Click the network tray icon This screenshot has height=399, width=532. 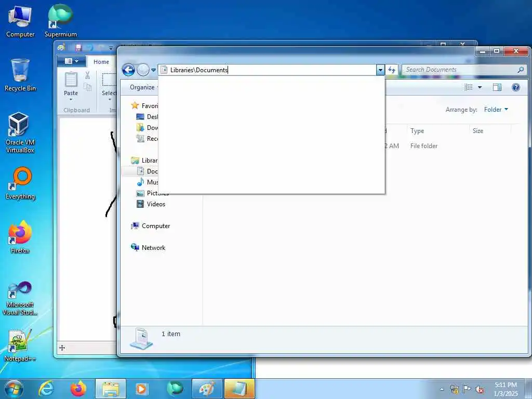454,389
